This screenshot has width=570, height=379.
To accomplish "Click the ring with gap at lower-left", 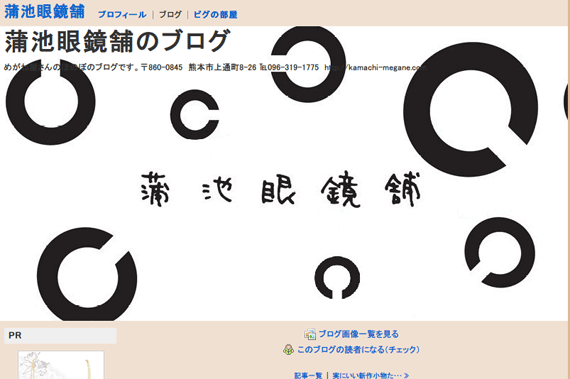I will (500, 253).
